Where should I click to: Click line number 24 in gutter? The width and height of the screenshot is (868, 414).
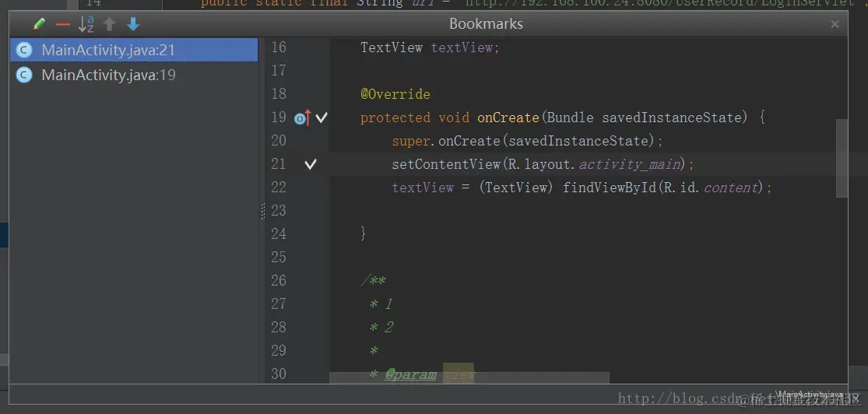279,233
